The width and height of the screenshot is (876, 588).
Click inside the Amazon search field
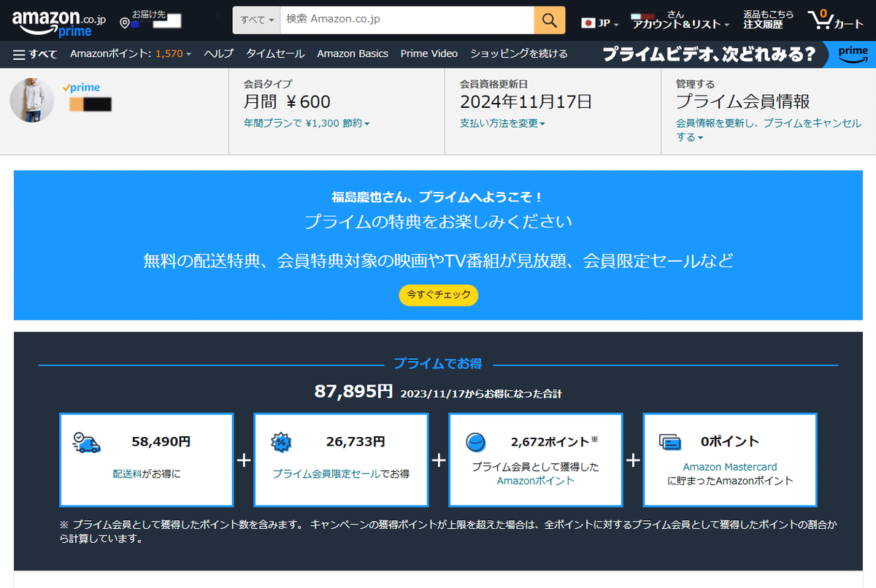401,20
